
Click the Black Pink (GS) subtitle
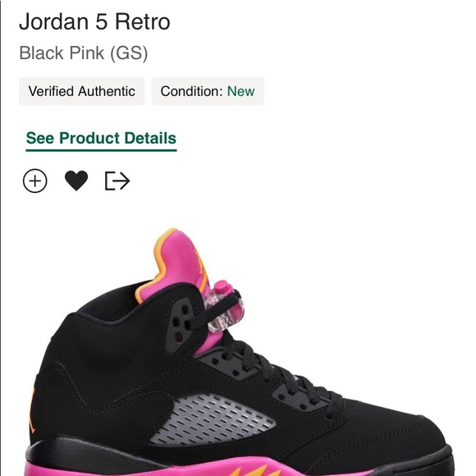[84, 53]
